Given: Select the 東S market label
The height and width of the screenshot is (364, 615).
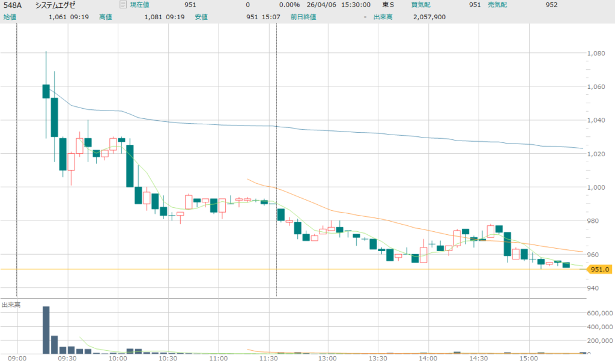Looking at the screenshot, I should 389,5.
